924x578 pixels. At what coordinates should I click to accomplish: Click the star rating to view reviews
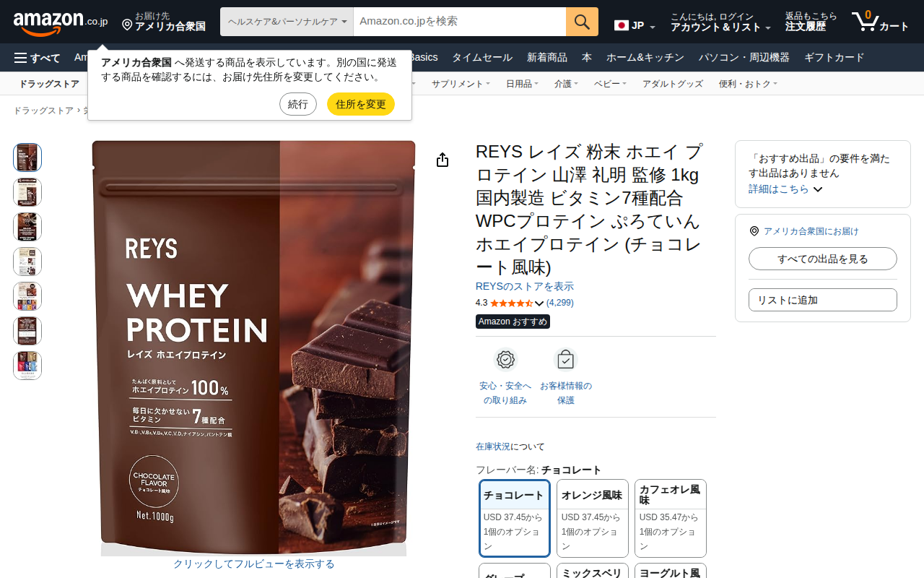(x=512, y=303)
